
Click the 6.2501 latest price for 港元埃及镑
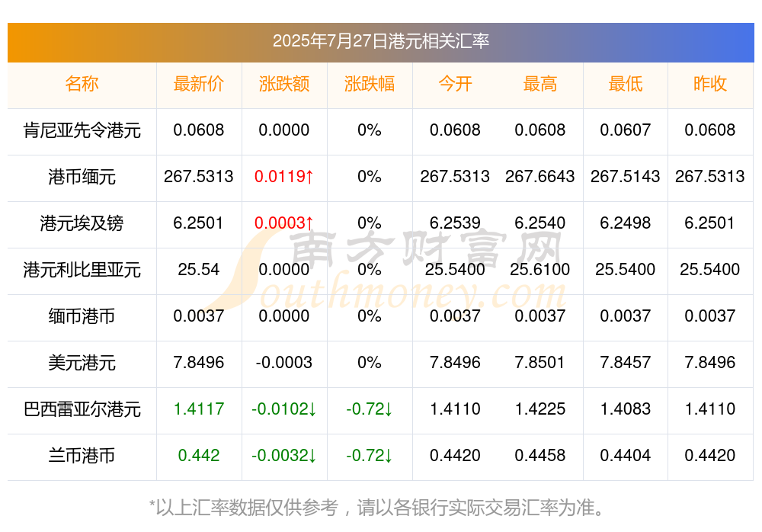[199, 223]
